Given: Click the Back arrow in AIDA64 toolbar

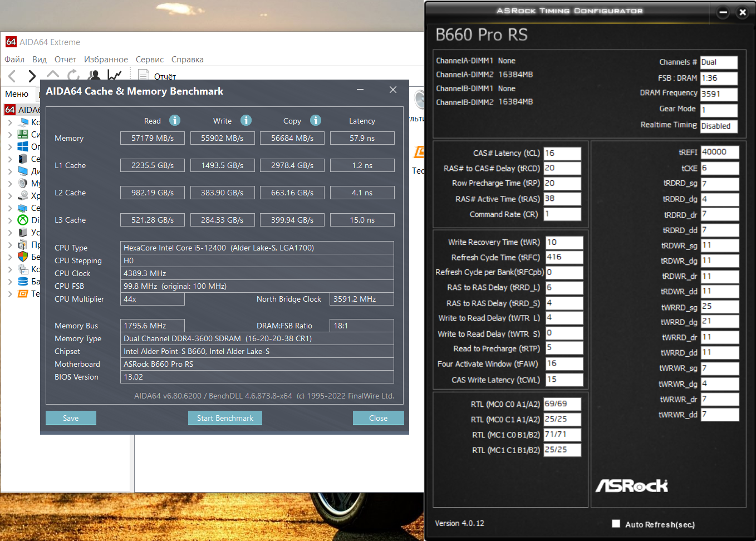Looking at the screenshot, I should click(12, 76).
